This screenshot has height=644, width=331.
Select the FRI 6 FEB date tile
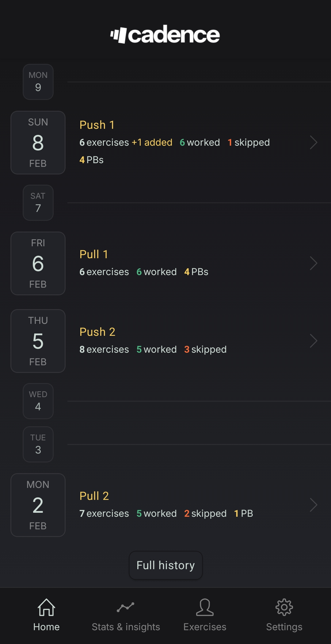38,263
